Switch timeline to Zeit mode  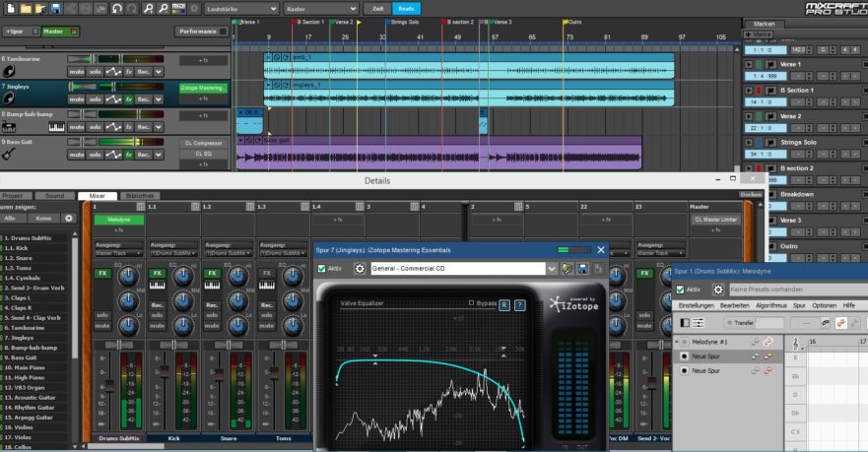pyautogui.click(x=377, y=9)
